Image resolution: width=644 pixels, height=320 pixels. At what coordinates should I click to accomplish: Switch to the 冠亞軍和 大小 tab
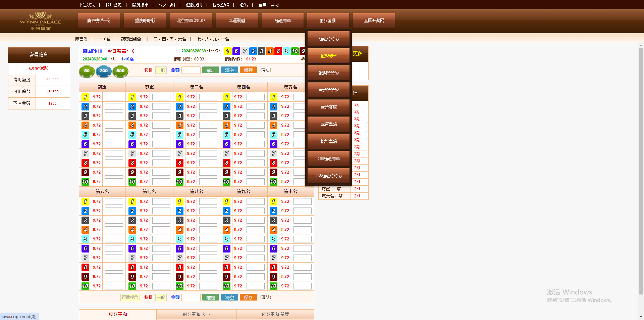tap(196, 314)
